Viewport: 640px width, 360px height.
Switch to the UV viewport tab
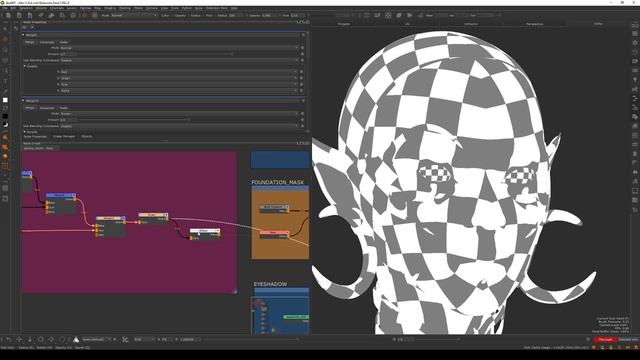407,24
